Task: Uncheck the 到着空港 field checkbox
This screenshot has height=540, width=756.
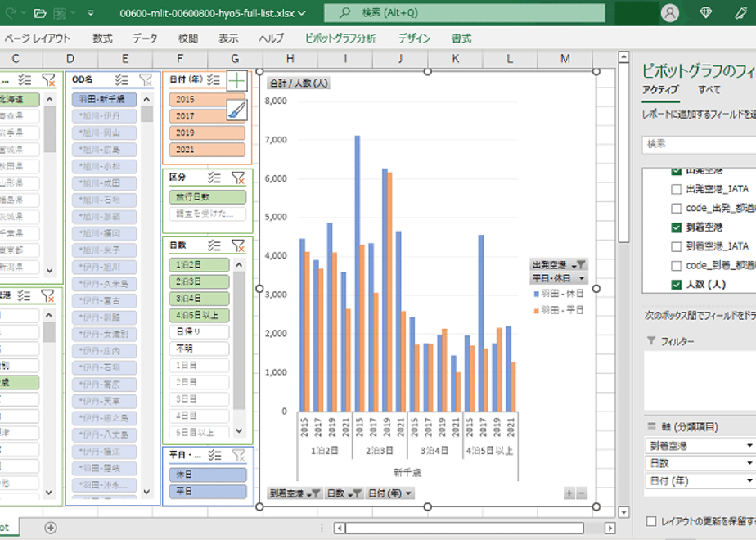Action: [677, 227]
